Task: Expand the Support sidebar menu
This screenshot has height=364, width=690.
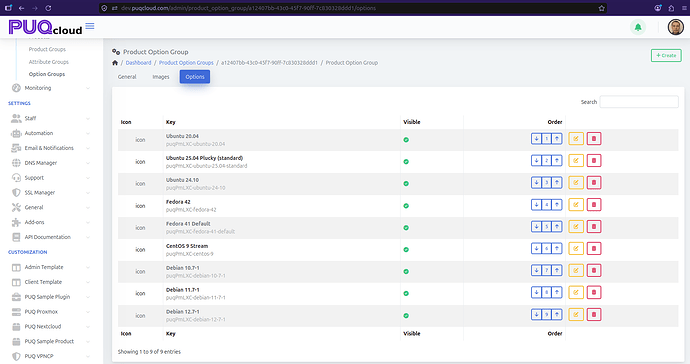Action: click(51, 178)
